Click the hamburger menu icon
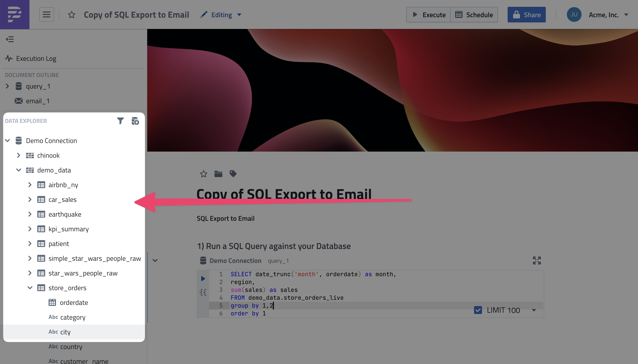This screenshot has width=638, height=364. pos(47,14)
